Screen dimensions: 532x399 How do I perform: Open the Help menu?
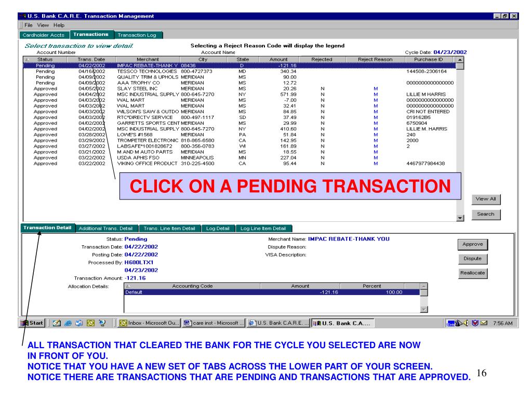pyautogui.click(x=59, y=25)
